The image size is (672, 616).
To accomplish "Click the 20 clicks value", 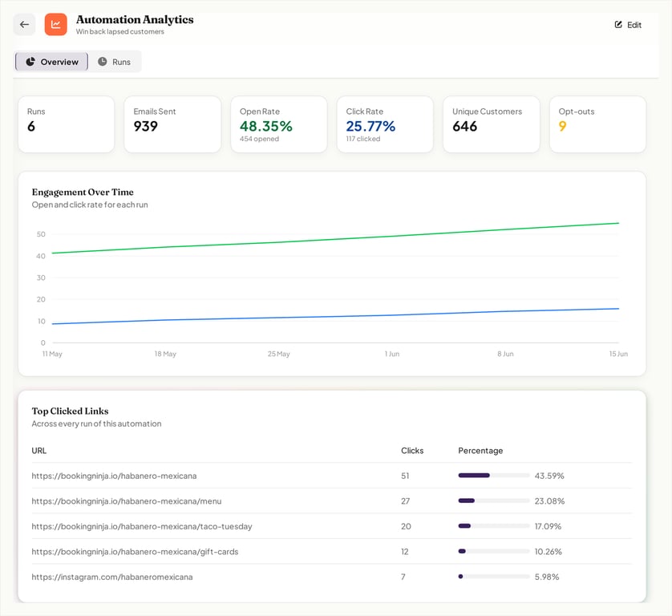I will click(406, 526).
